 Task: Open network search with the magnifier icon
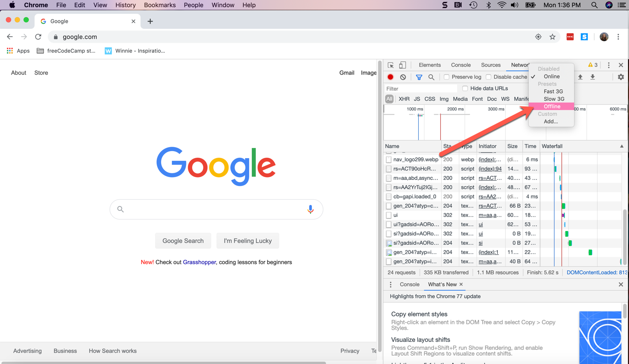pos(431,77)
